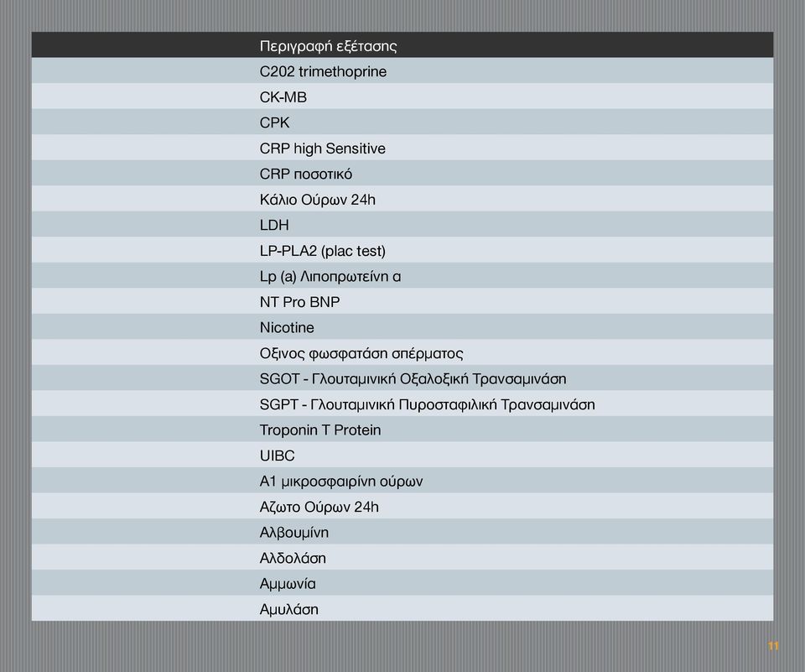Select the CRP ποσοτικό row
The image size is (805, 672).
pyautogui.click(x=402, y=173)
